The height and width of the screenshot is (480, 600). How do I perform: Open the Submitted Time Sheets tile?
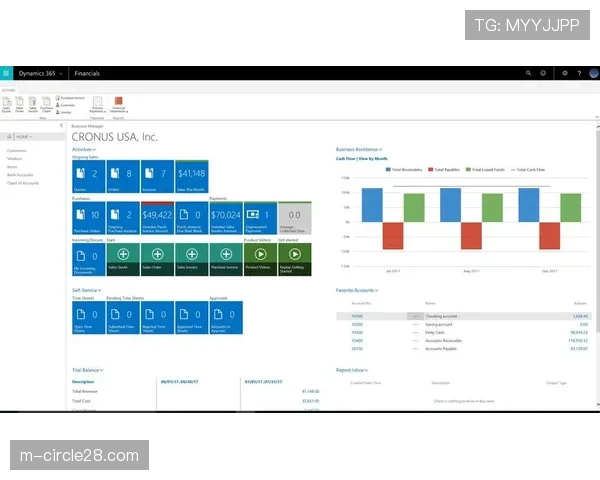(123, 318)
